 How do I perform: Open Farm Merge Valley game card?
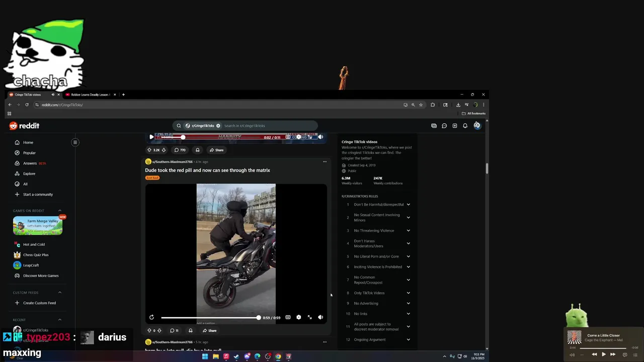pyautogui.click(x=38, y=226)
